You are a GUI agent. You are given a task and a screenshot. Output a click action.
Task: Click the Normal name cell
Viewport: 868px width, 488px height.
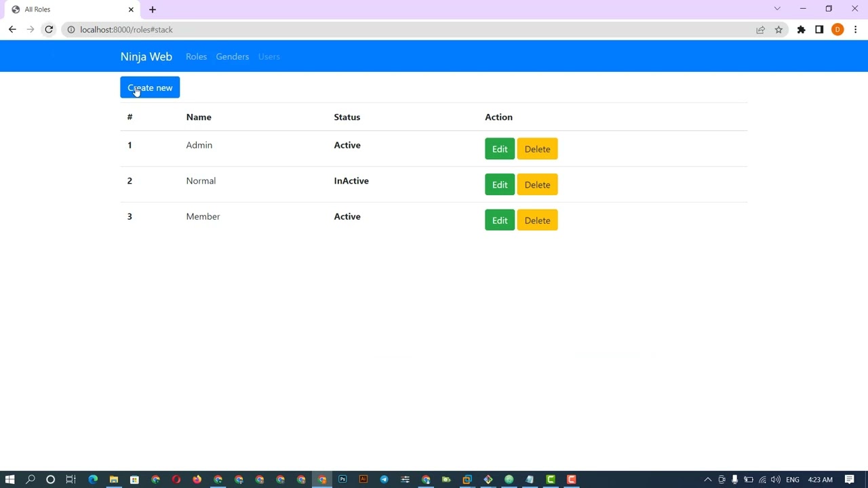(201, 181)
